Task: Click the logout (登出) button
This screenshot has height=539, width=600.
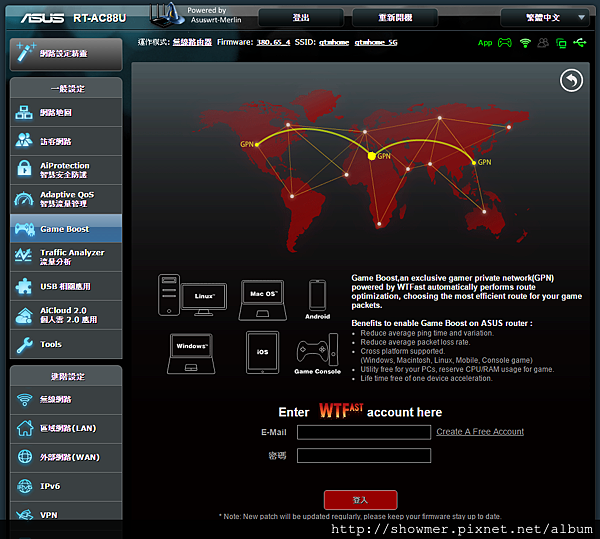Action: [301, 18]
